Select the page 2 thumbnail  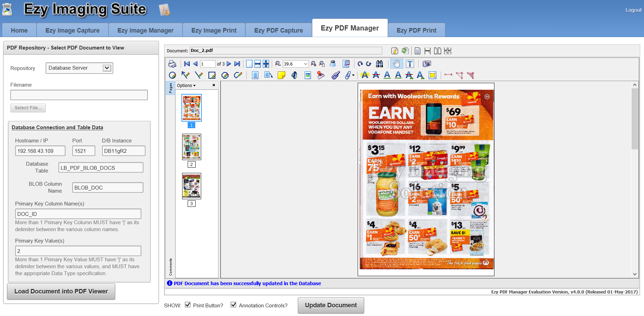point(191,147)
